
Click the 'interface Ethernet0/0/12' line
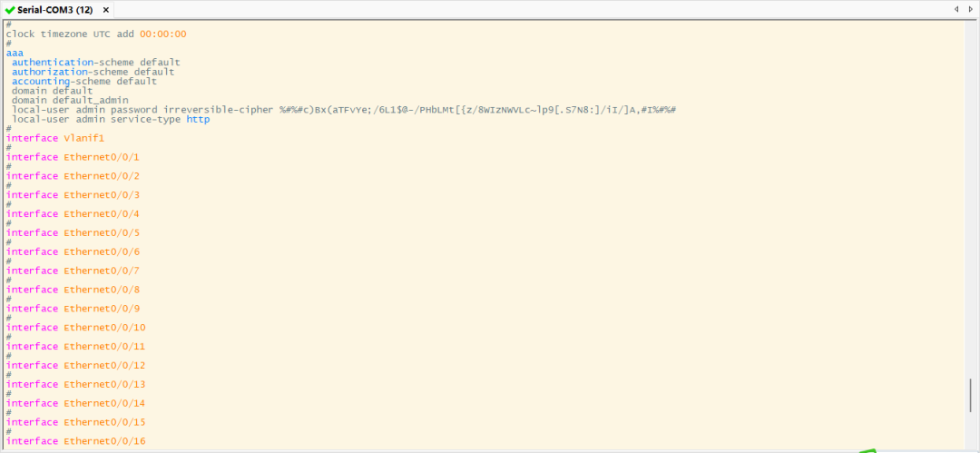coord(75,365)
